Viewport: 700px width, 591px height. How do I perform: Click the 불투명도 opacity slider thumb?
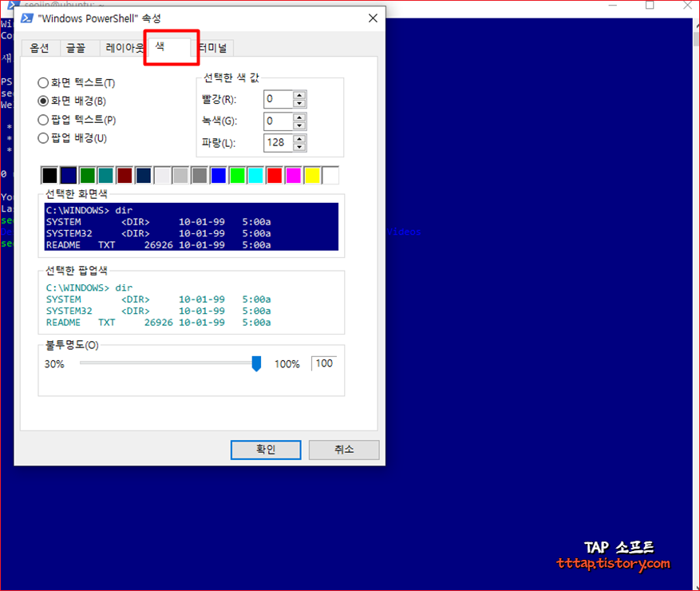click(256, 363)
